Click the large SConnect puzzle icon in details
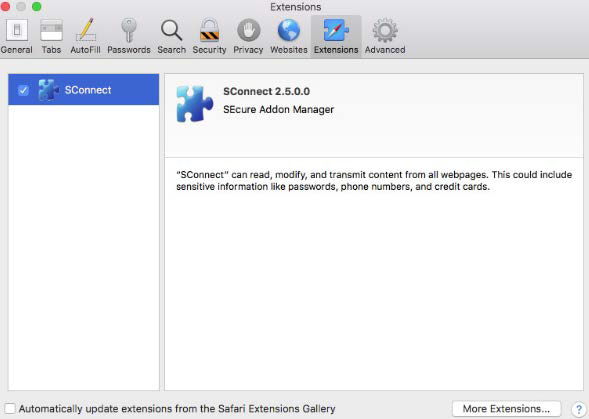589x419 pixels. [x=194, y=104]
